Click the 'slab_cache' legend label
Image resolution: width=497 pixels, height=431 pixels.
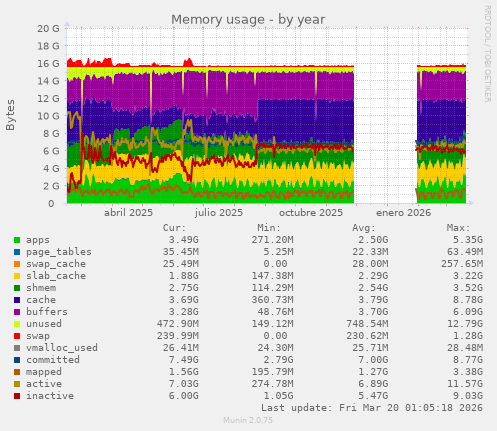click(56, 276)
